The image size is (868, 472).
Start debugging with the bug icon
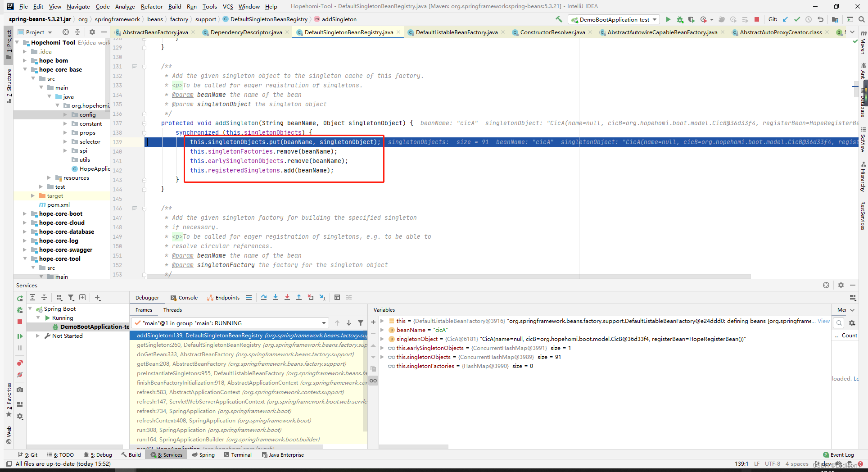680,19
